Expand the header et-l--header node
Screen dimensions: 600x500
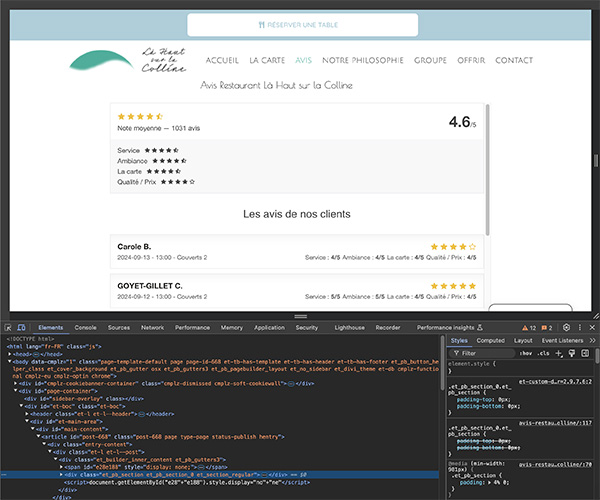[27, 414]
